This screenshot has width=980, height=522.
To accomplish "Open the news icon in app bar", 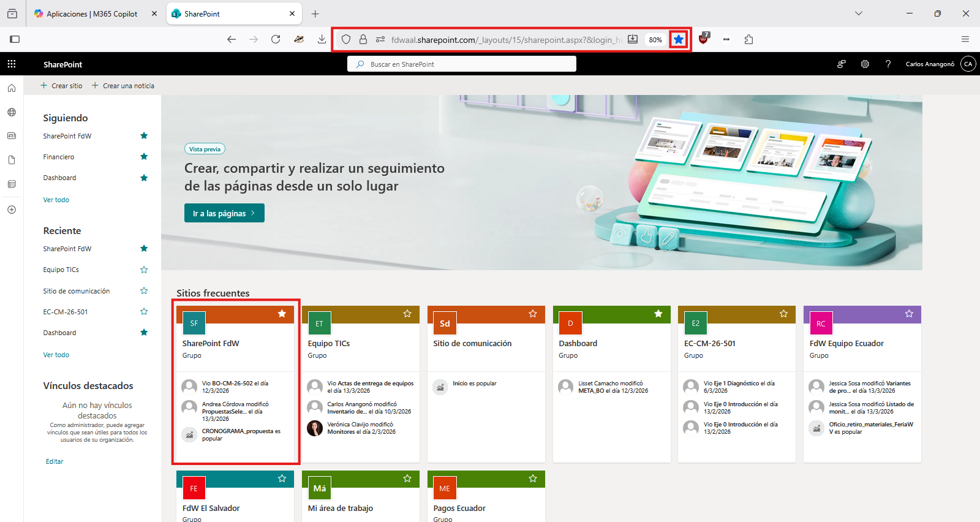I will [12, 136].
